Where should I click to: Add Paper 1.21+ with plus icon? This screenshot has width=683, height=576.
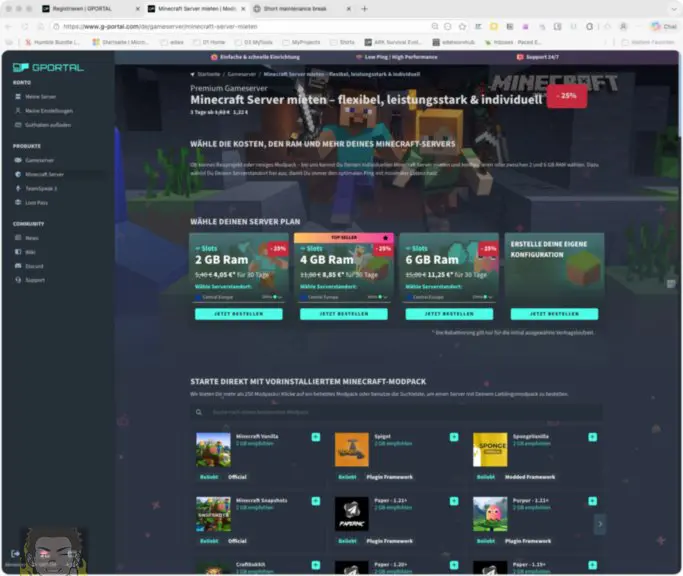click(454, 501)
